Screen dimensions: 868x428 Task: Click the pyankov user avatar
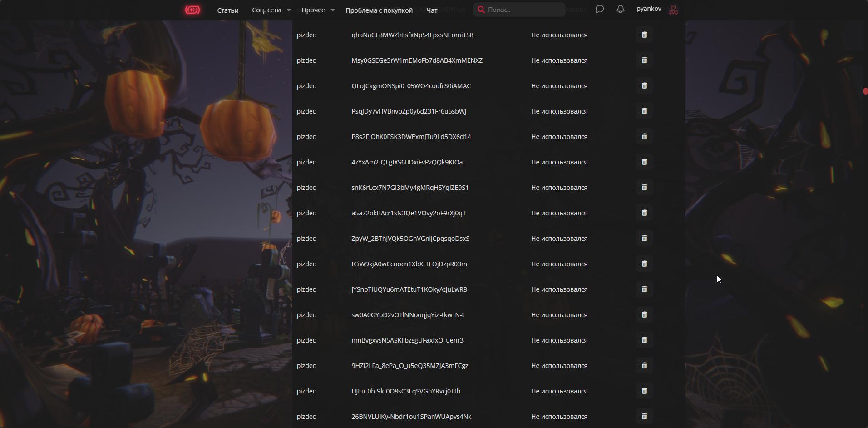[x=673, y=10]
